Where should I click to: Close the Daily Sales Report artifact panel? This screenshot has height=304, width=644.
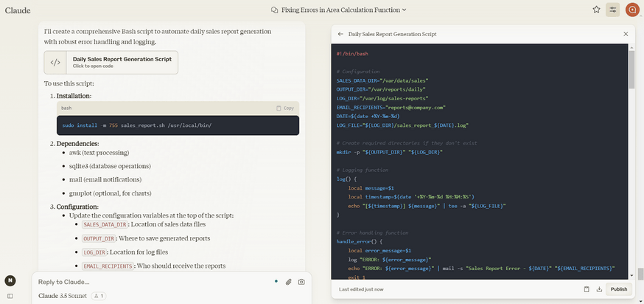(x=626, y=34)
